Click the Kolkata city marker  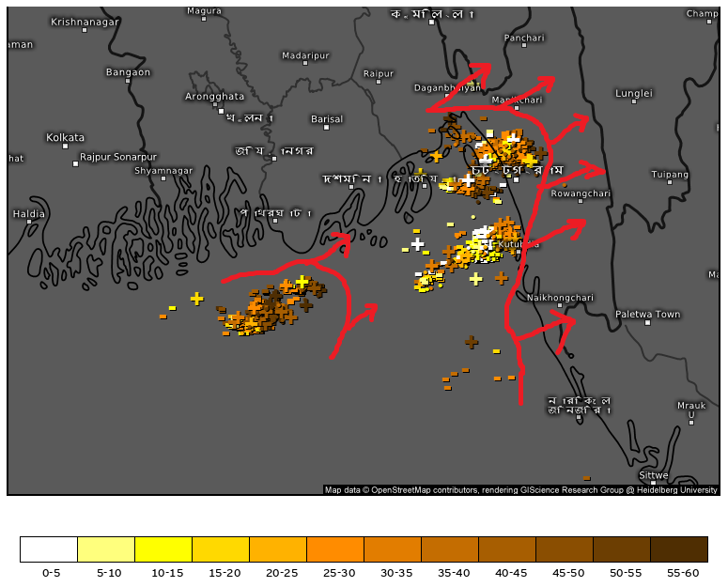66,147
